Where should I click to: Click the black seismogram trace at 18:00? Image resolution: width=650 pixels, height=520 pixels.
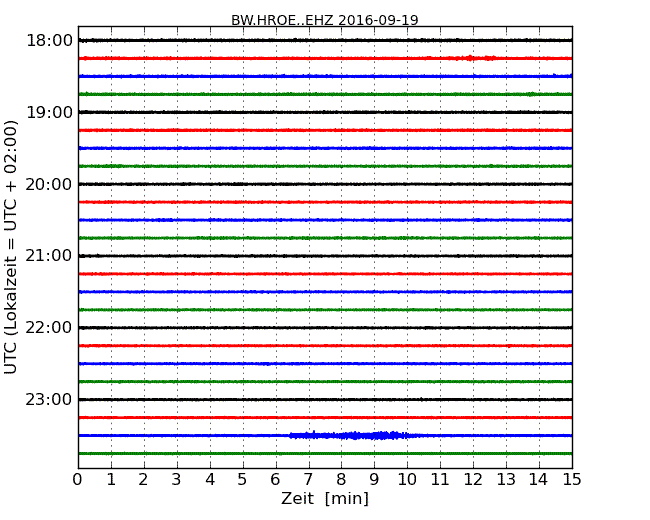point(325,40)
